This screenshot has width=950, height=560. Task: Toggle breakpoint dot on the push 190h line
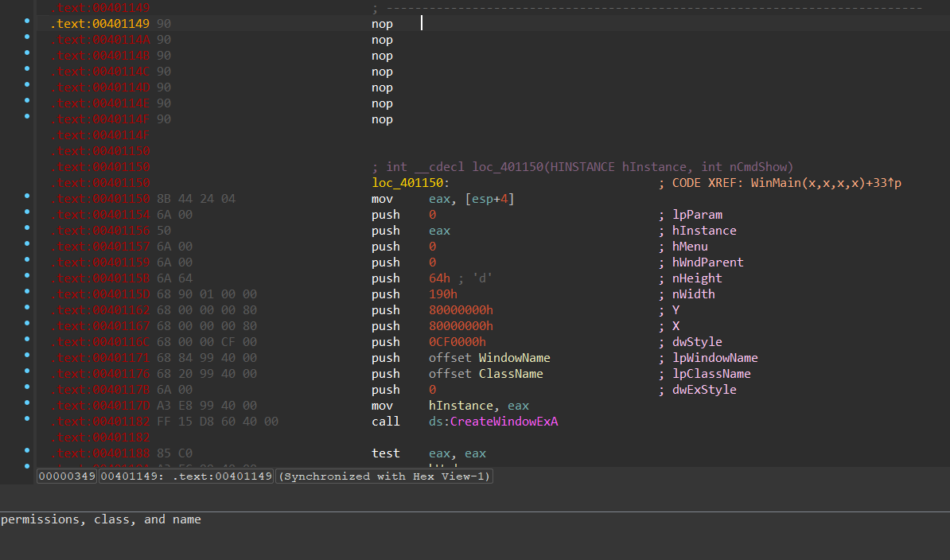point(27,291)
